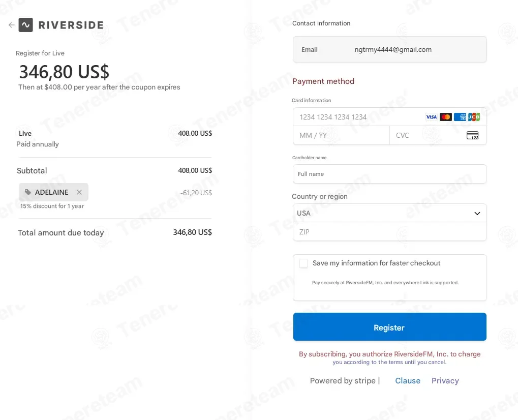Focus the MM / YY expiry field
518x420 pixels.
pos(341,136)
